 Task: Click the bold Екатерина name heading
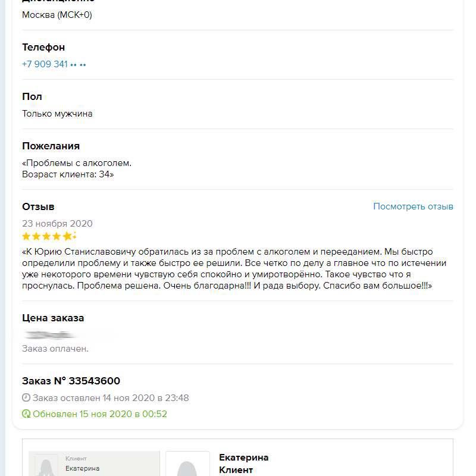[x=243, y=458]
